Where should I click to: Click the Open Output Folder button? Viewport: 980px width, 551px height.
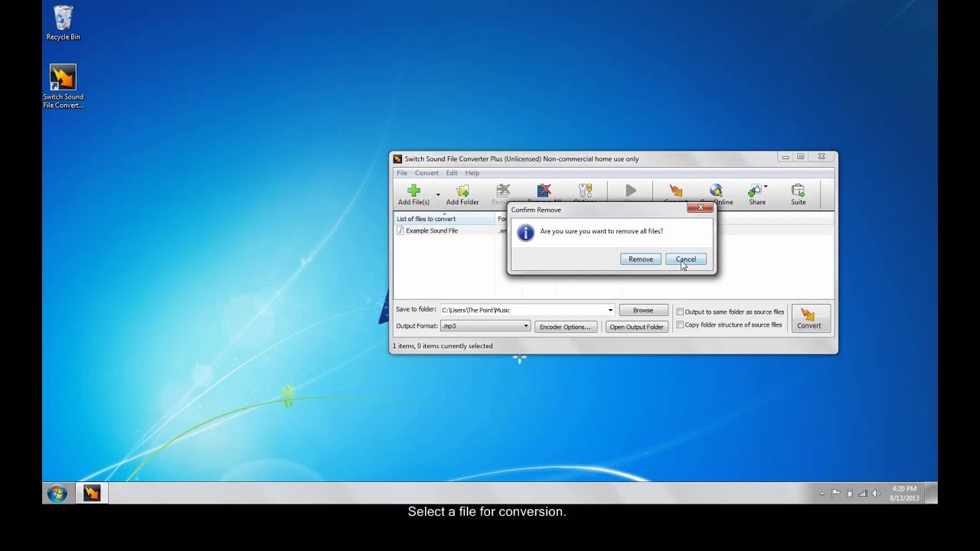pyautogui.click(x=636, y=327)
